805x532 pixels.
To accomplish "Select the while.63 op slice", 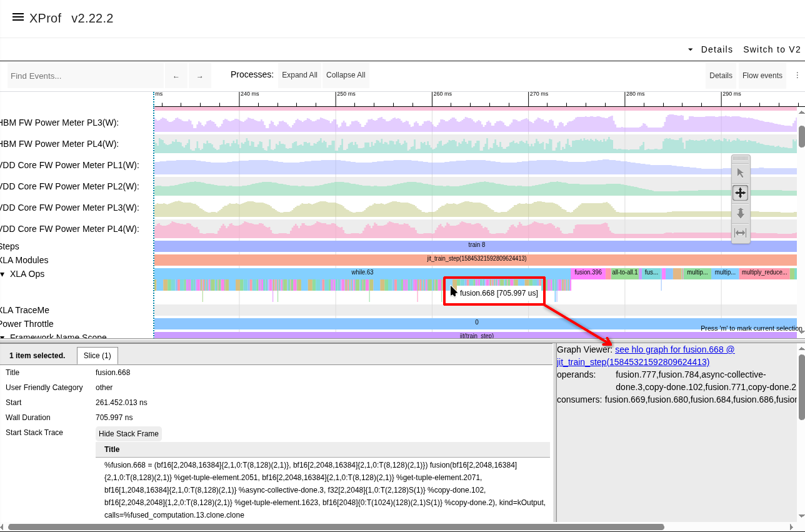I will [362, 273].
